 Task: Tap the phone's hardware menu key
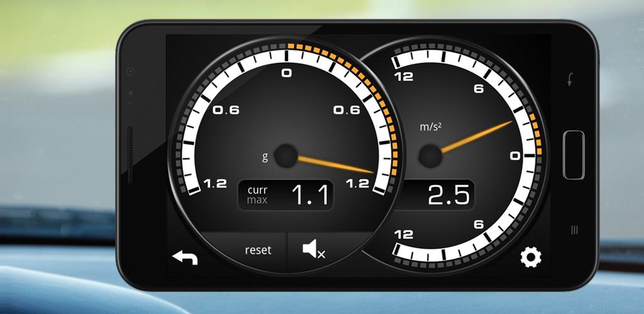tap(575, 230)
